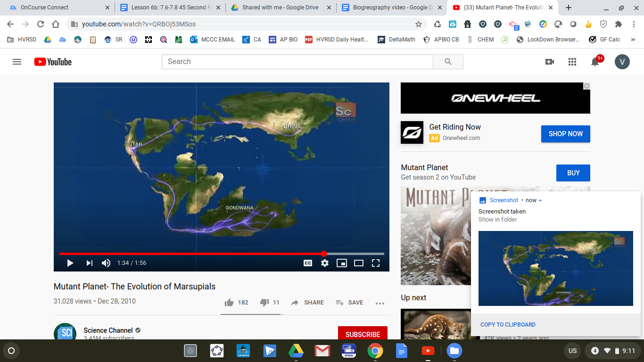
Task: Click BUY Mutant Planet button
Action: (573, 173)
